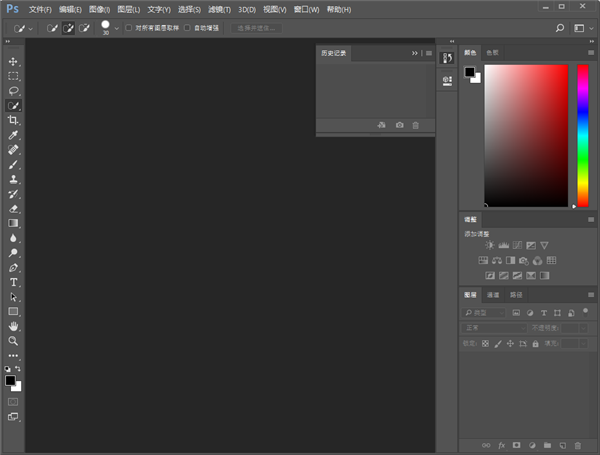Screen dimensions: 600x455
Task: Select the Hand tool
Action: point(14,326)
